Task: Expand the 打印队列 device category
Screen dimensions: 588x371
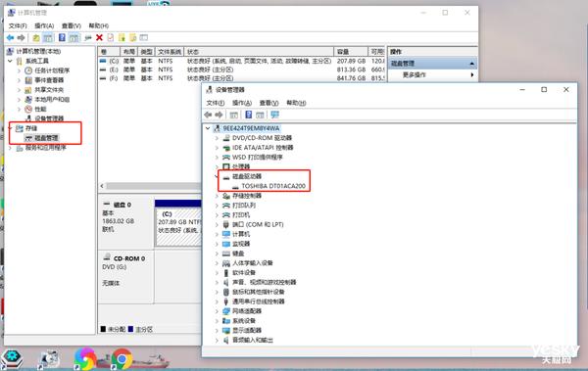Action: tap(217, 206)
